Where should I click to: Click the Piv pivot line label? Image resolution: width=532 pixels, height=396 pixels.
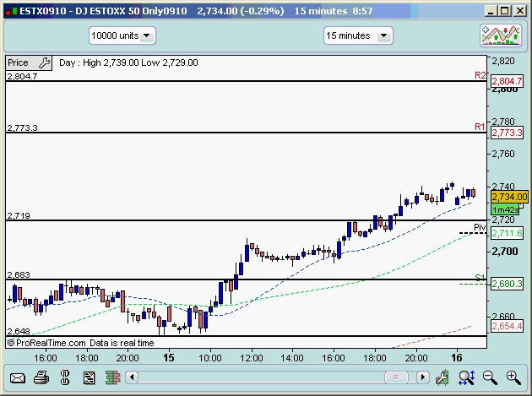click(480, 227)
